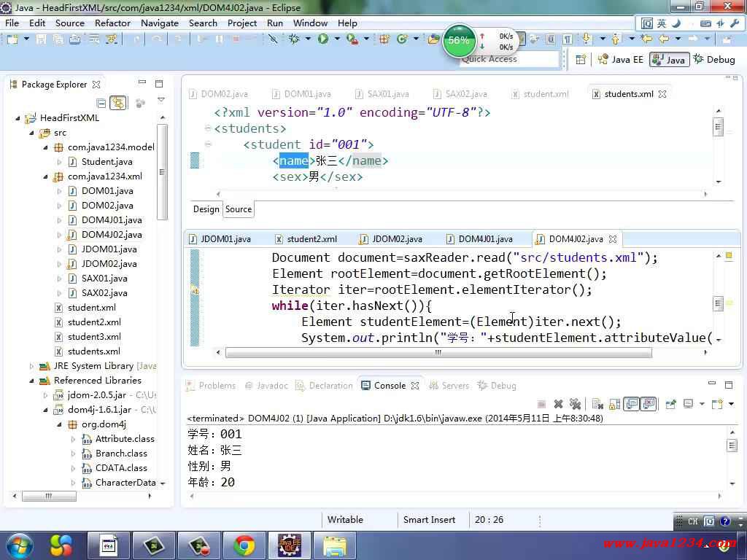Click the Windows Start button

18,545
